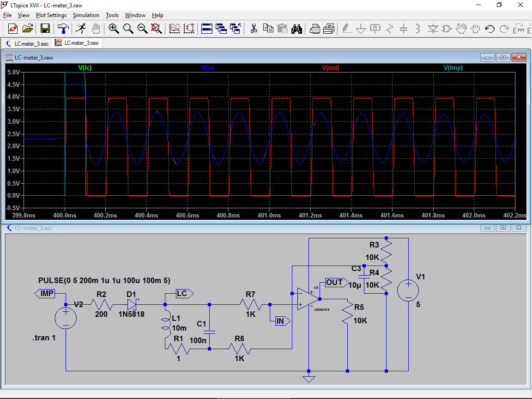Viewport: 532px width, 399px height.
Task: Click the Print icon
Action: 314,29
